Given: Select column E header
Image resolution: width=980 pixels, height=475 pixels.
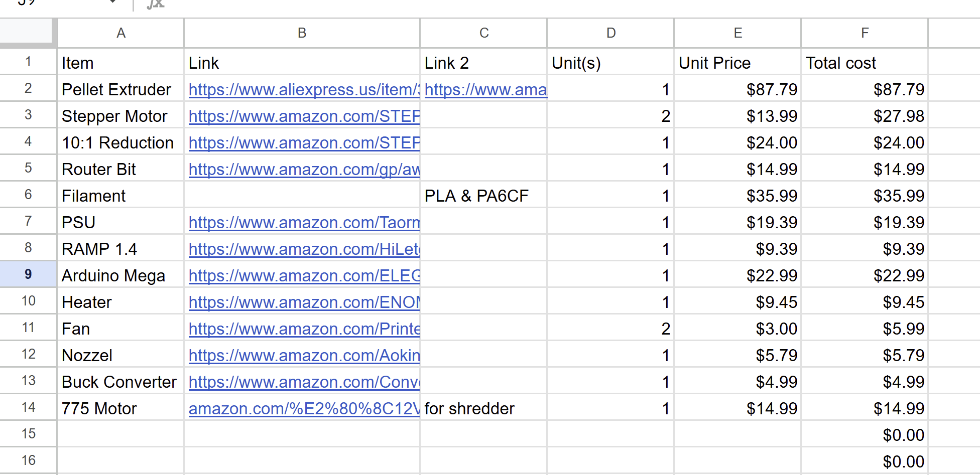Looking at the screenshot, I should pos(738,33).
